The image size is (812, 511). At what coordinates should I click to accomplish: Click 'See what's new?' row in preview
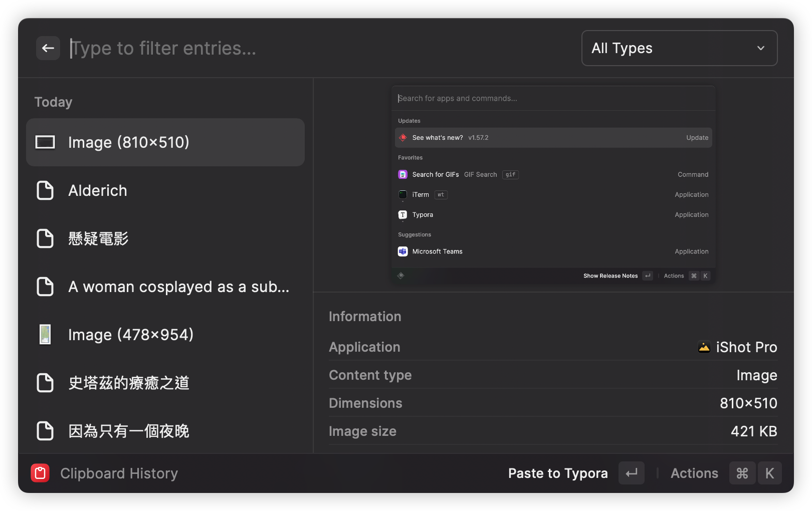coord(553,138)
